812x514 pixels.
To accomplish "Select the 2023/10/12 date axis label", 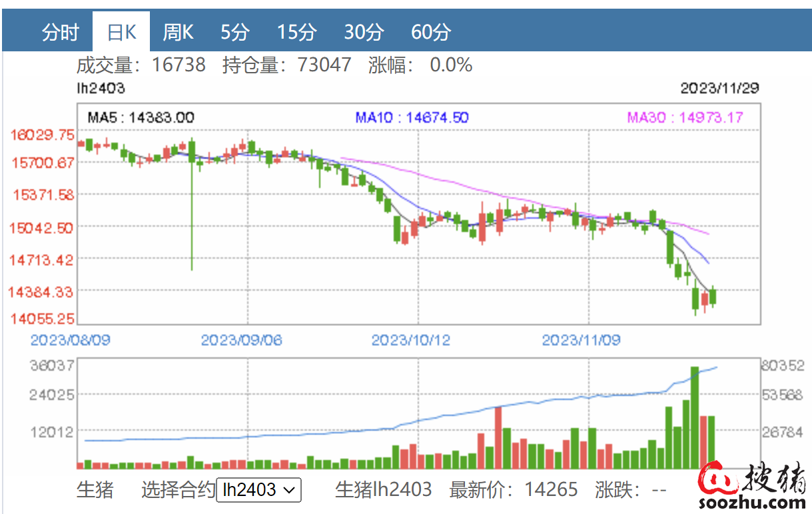I will (x=410, y=340).
